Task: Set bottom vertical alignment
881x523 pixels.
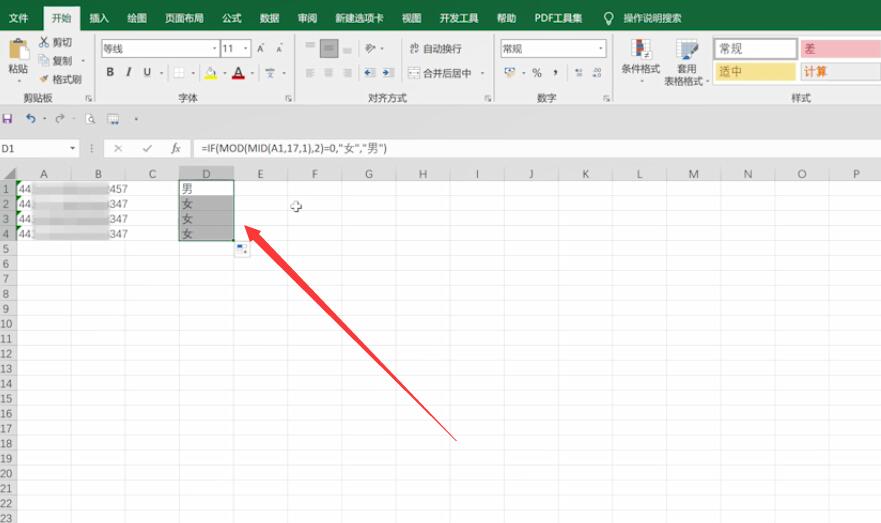Action: point(347,49)
